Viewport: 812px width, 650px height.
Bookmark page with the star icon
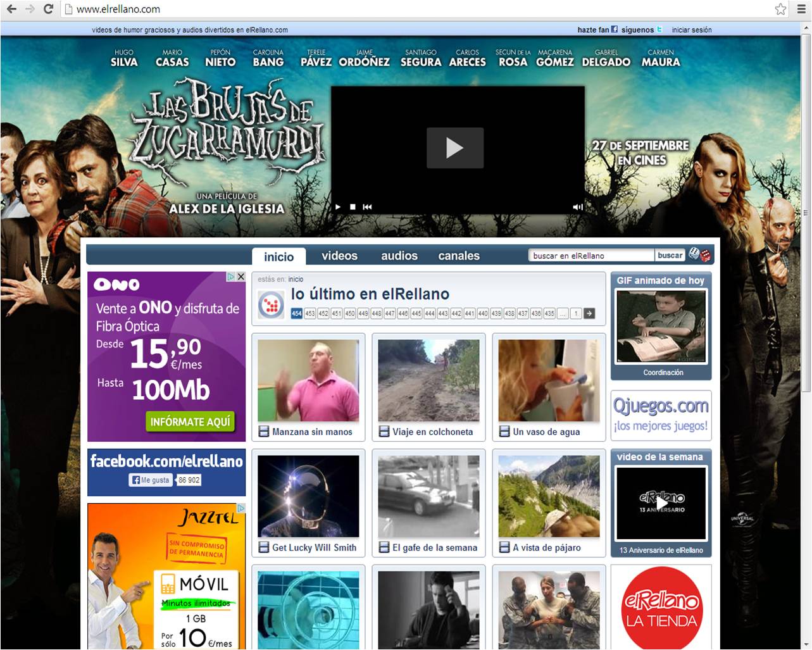pos(780,9)
